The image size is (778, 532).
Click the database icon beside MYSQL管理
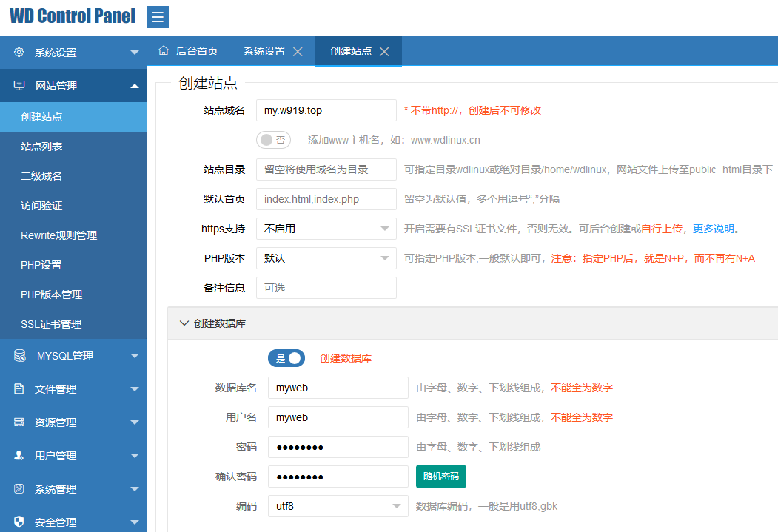click(x=19, y=356)
